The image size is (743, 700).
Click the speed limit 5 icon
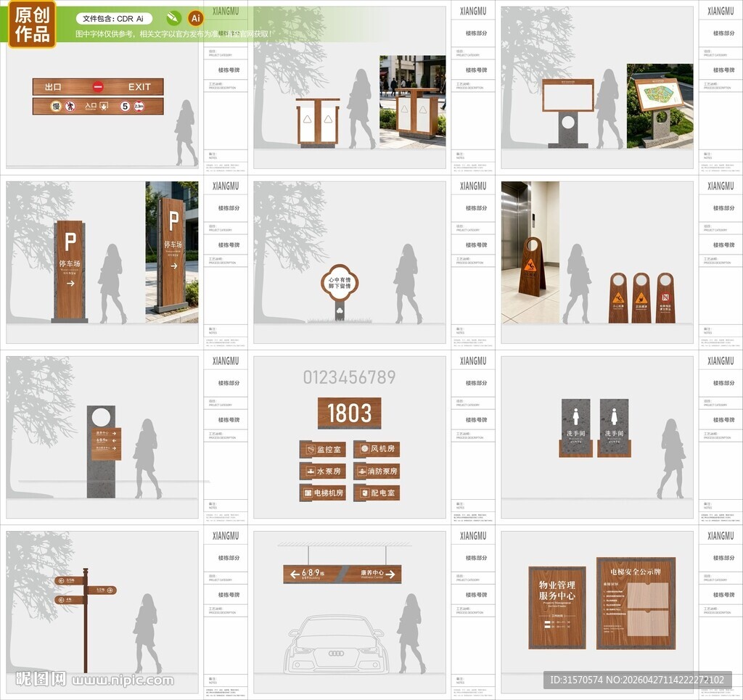(x=125, y=106)
